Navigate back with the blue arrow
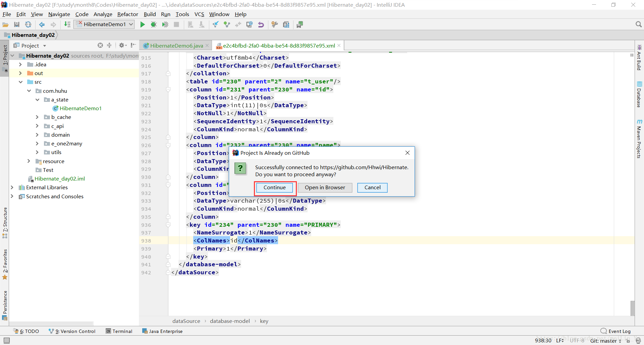 pyautogui.click(x=42, y=24)
